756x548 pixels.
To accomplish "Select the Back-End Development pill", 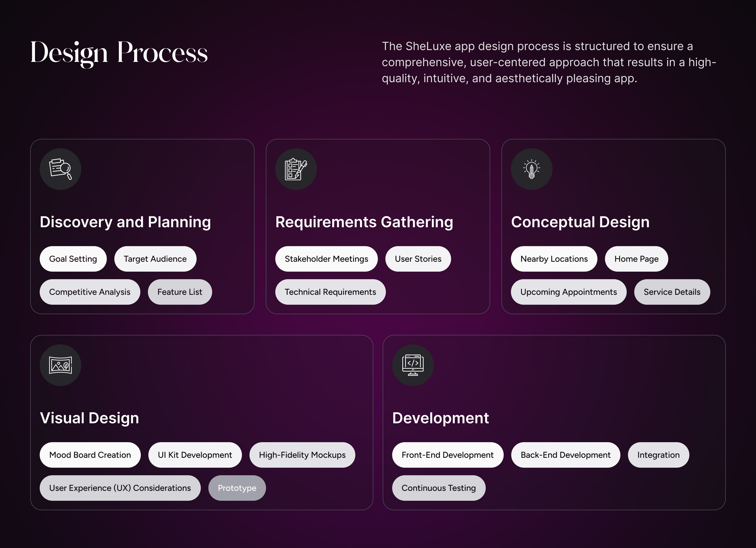I will pos(566,455).
